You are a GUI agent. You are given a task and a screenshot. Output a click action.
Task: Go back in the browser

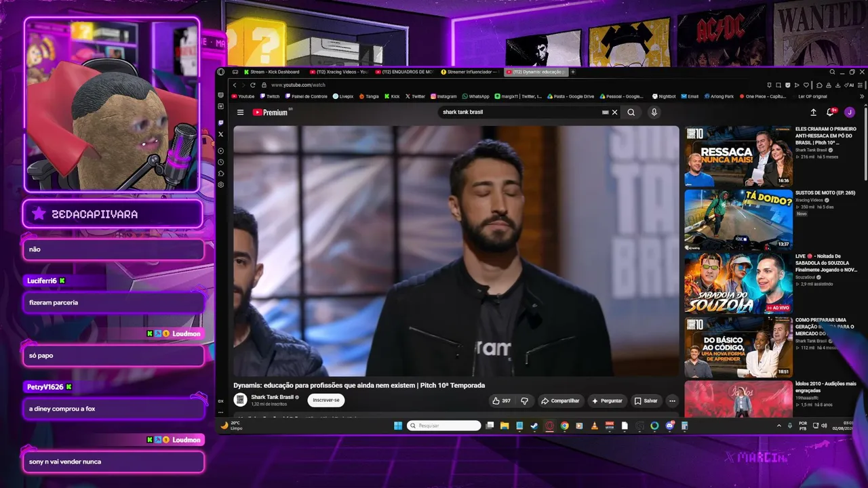click(x=235, y=85)
